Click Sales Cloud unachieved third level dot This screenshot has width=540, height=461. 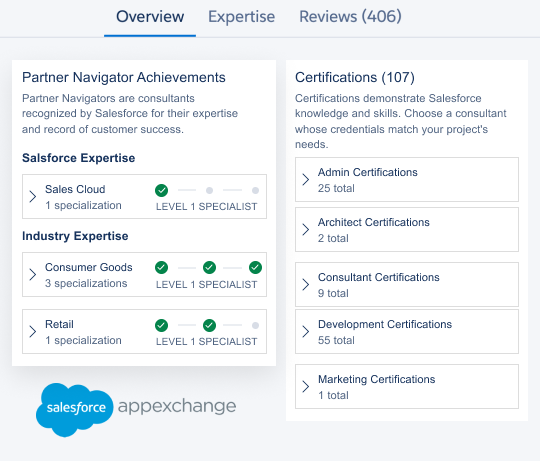pyautogui.click(x=255, y=190)
